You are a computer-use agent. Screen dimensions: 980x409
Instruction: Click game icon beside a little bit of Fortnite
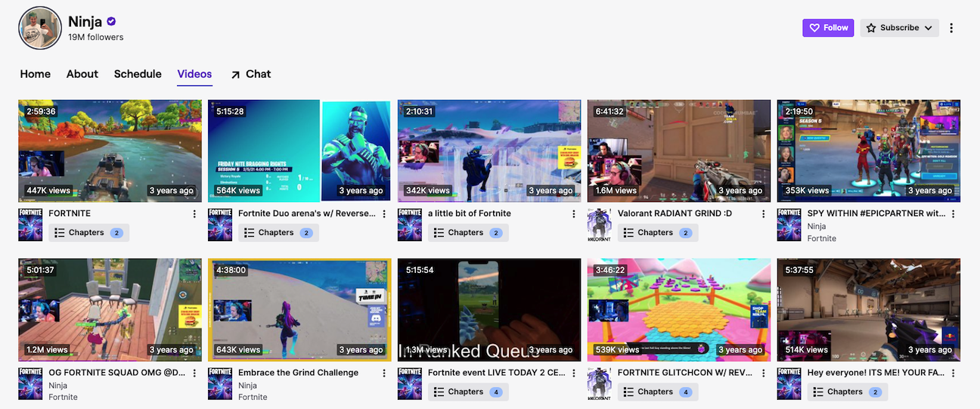(410, 225)
